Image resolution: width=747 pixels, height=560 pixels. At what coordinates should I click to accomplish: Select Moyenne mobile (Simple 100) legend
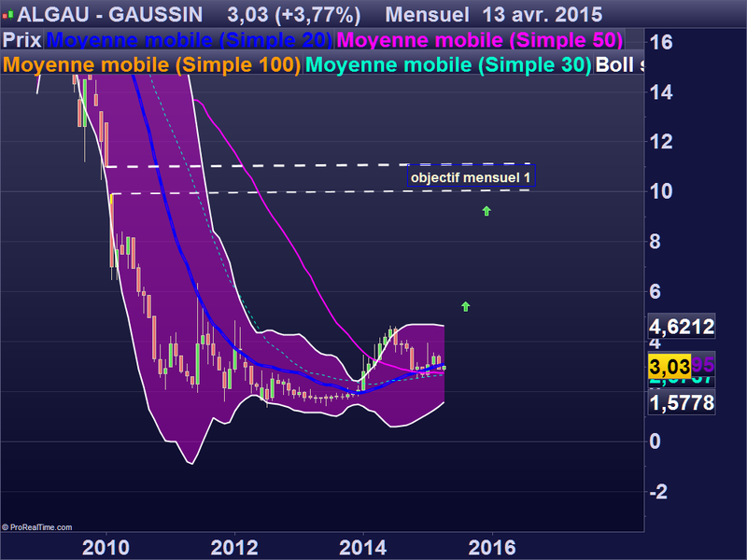(151, 64)
